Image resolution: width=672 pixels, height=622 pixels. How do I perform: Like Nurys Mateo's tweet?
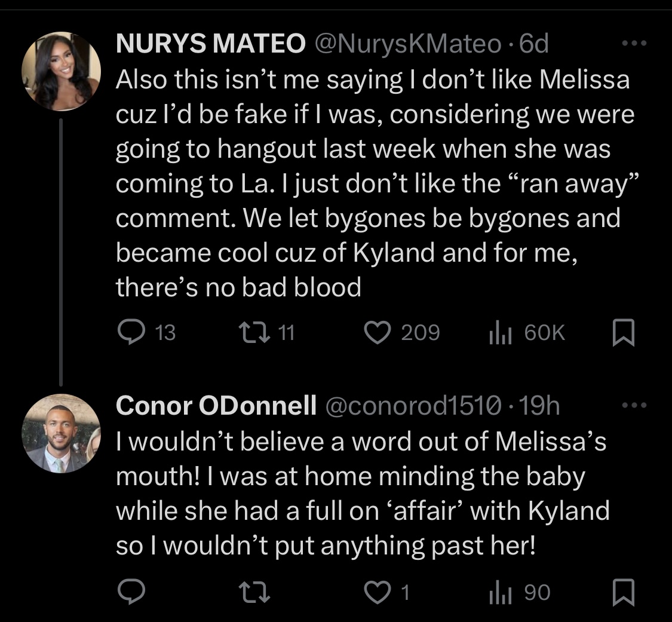(x=401, y=333)
